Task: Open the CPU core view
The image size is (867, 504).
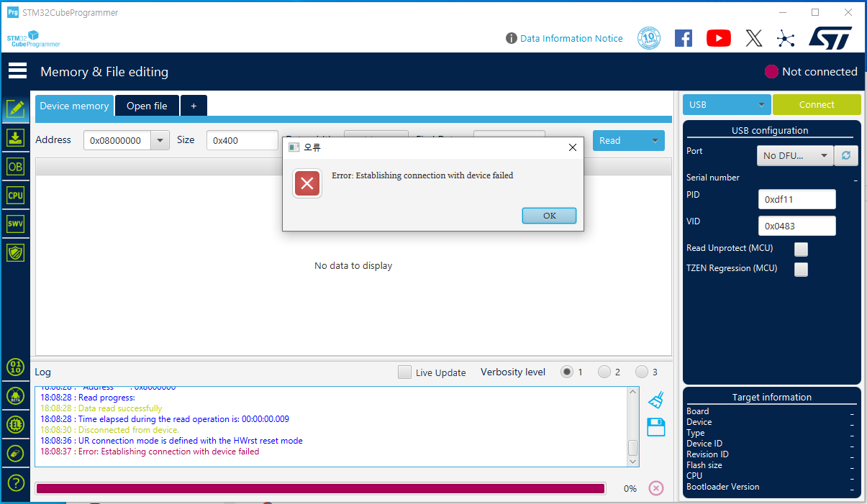Action: (x=16, y=195)
